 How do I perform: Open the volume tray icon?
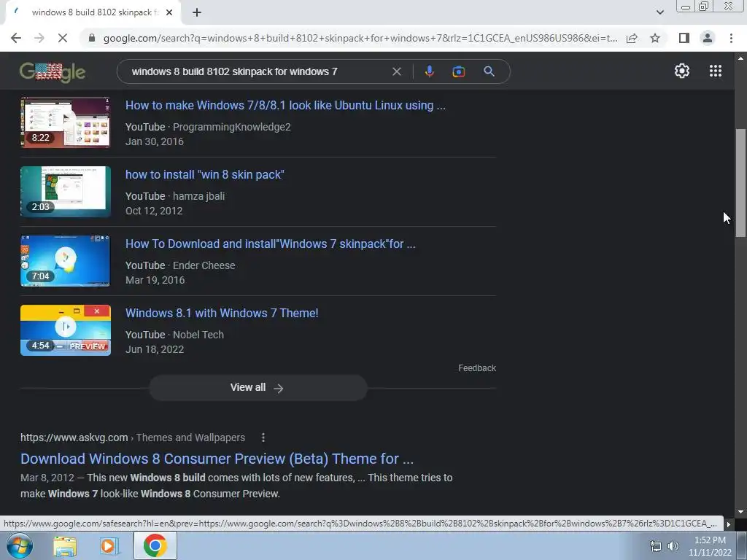[x=673, y=546]
